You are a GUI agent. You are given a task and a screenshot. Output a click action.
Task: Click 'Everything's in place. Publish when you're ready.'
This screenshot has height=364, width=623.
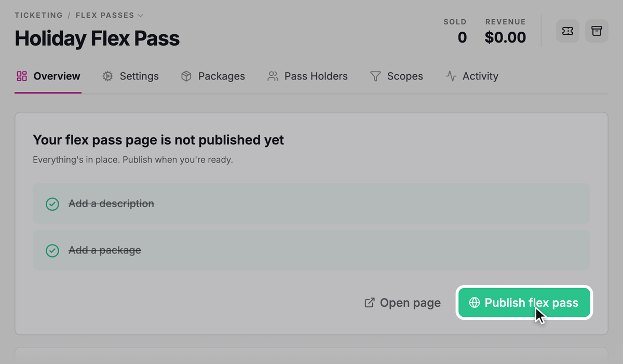coord(133,160)
